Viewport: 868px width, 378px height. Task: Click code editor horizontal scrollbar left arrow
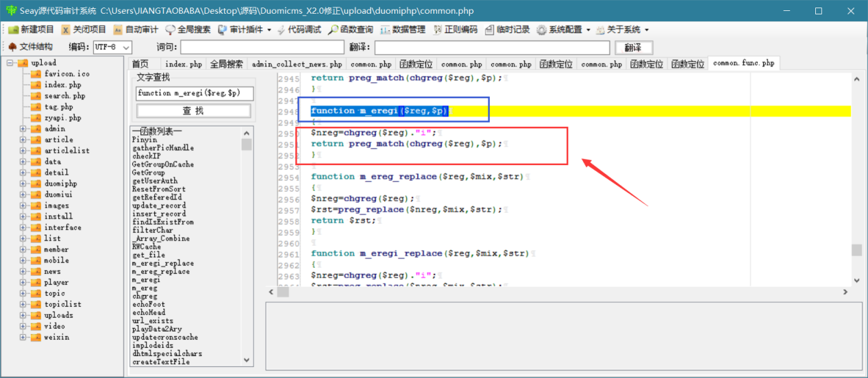click(273, 292)
